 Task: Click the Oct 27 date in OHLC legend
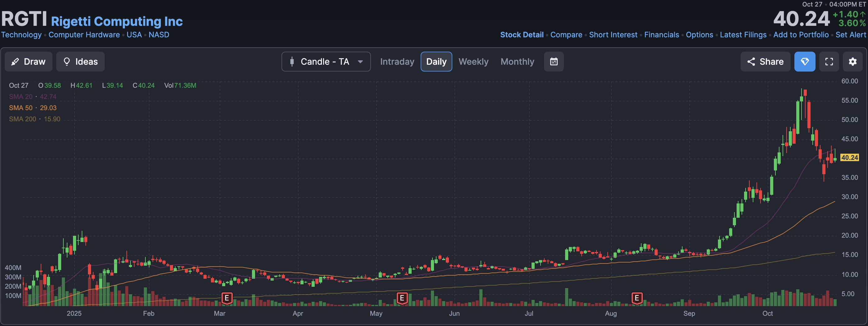click(x=19, y=85)
